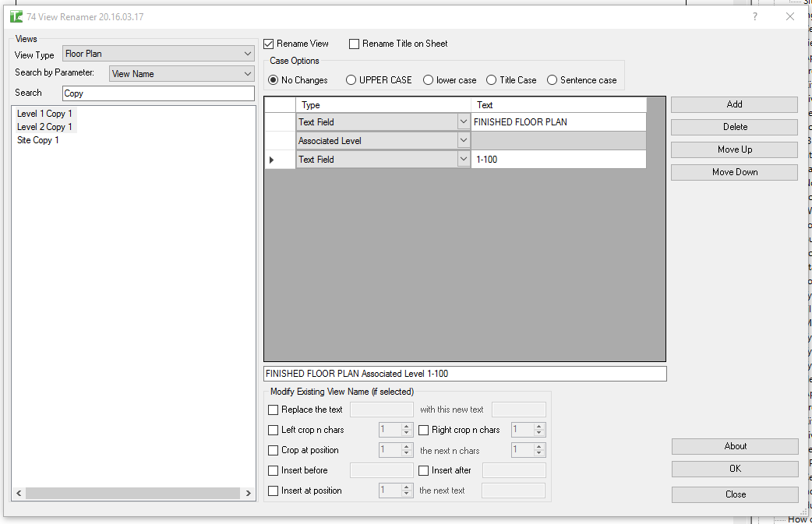812x524 pixels.
Task: Choose the Title Case radio option
Action: [x=491, y=80]
